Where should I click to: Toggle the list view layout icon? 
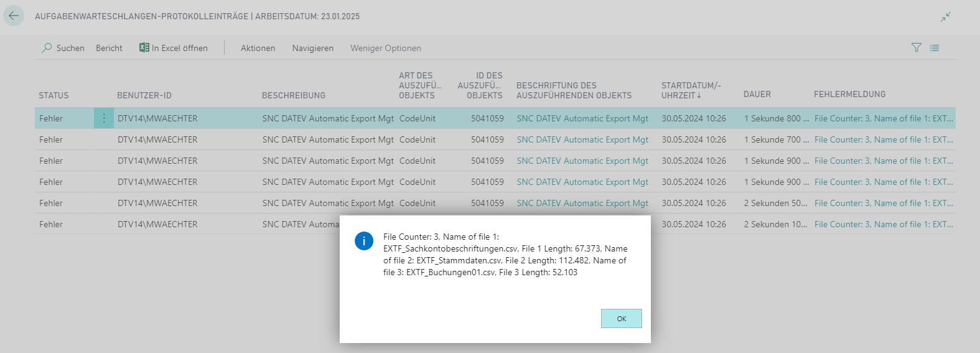coord(935,48)
